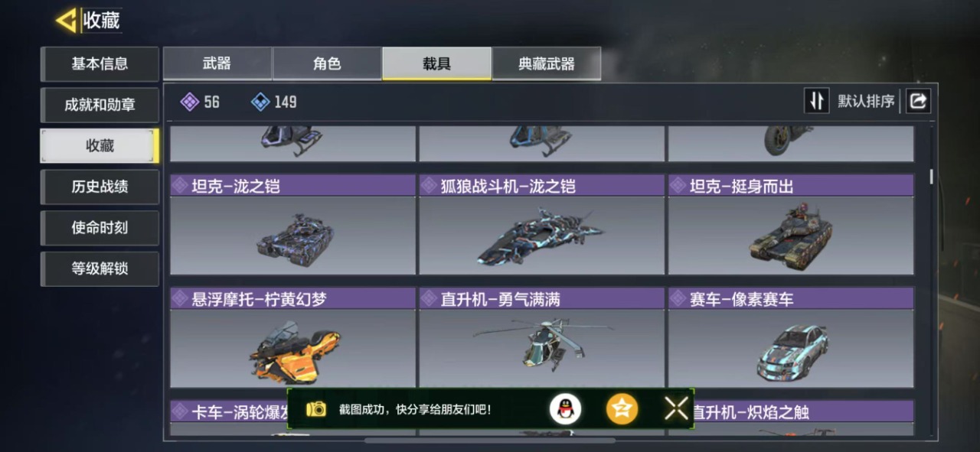
Task: Select the 悬浮摩托-柠黄幻梦 skin
Action: coord(292,338)
